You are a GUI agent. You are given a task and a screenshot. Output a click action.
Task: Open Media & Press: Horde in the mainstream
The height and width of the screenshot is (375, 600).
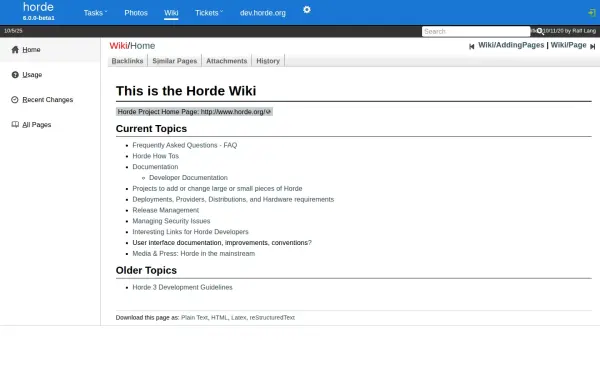[x=194, y=253]
